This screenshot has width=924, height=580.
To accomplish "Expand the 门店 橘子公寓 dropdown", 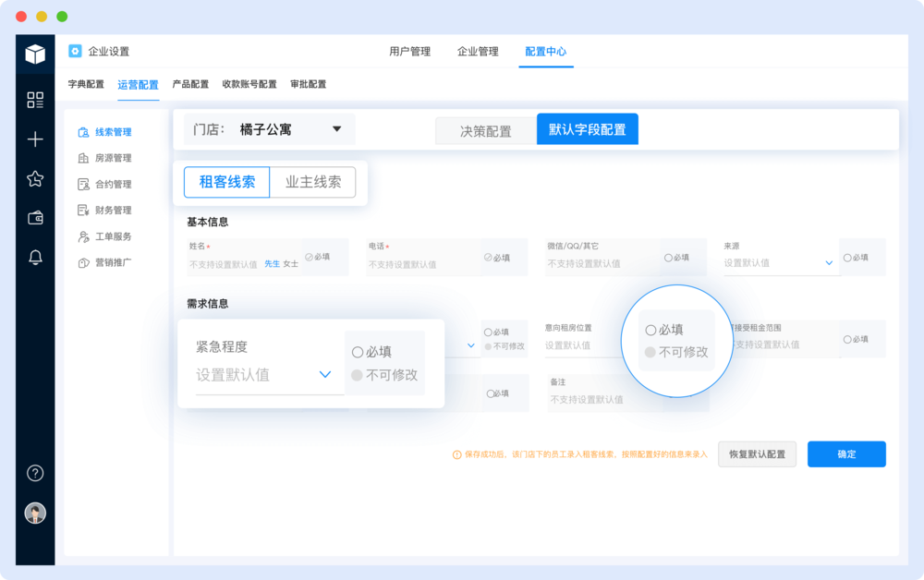I will pos(269,129).
